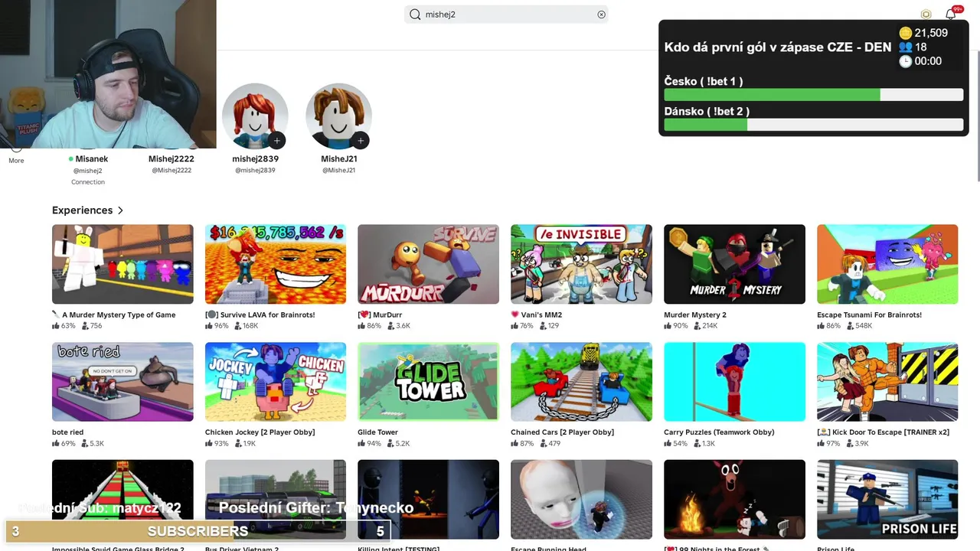Click the Česko ( !bet 1 ) progress bar
The image size is (980, 551).
813,95
